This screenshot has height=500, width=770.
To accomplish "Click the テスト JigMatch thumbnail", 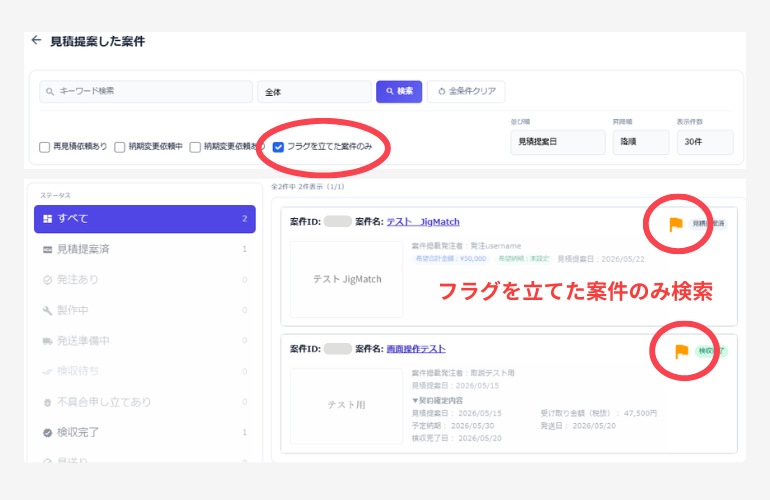I will tap(347, 279).
